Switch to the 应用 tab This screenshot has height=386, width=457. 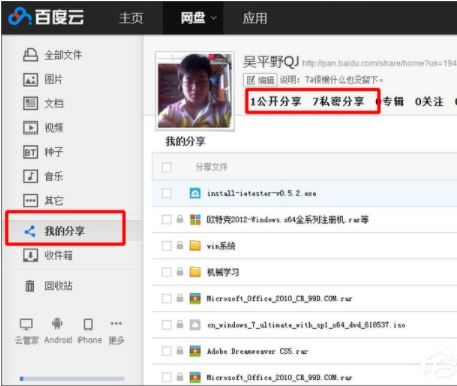coord(255,18)
